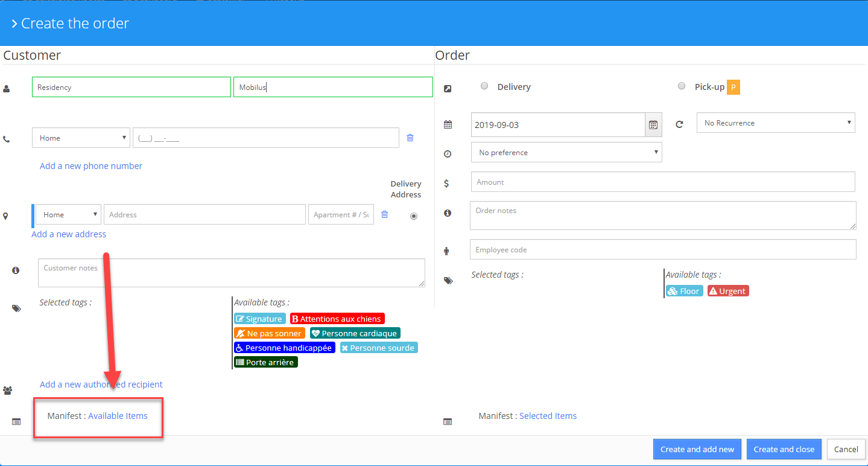Click the map pin address icon
This screenshot has width=868, height=466.
point(6,215)
